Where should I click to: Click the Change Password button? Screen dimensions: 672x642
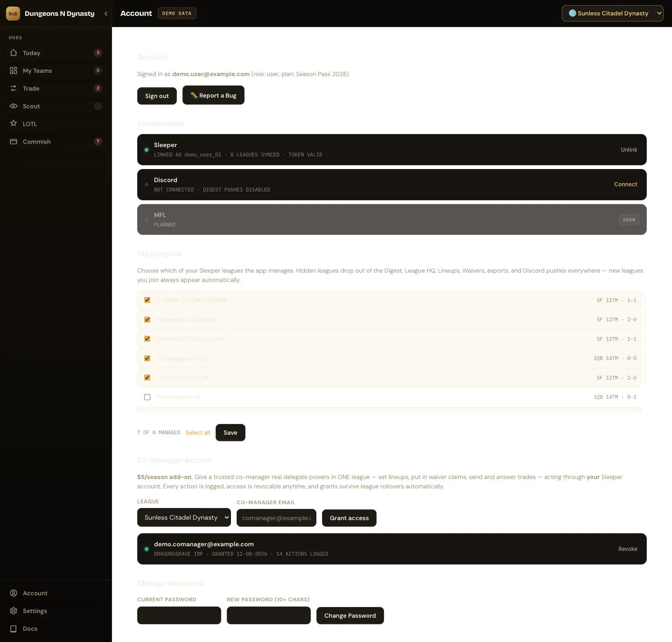pos(350,615)
